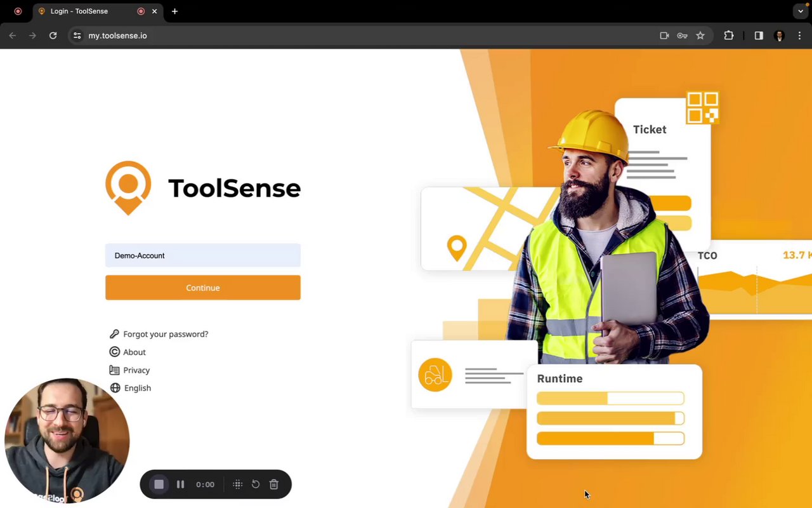The height and width of the screenshot is (508, 812).
Task: Open a new browser tab
Action: [x=174, y=11]
